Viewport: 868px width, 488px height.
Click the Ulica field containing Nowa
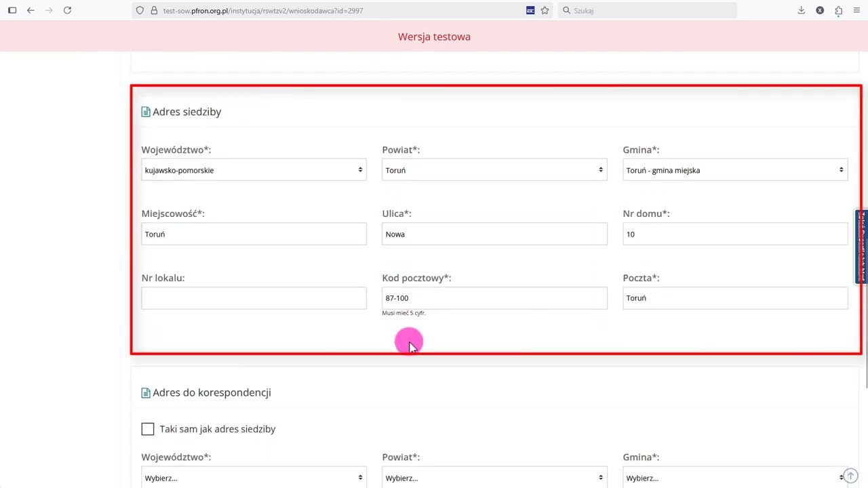[494, 234]
